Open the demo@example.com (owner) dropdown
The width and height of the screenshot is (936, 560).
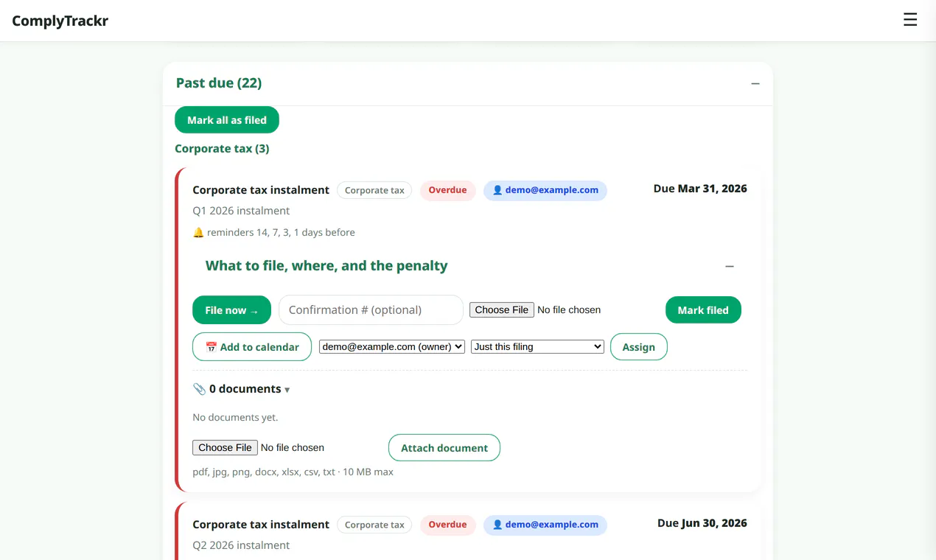(x=392, y=346)
